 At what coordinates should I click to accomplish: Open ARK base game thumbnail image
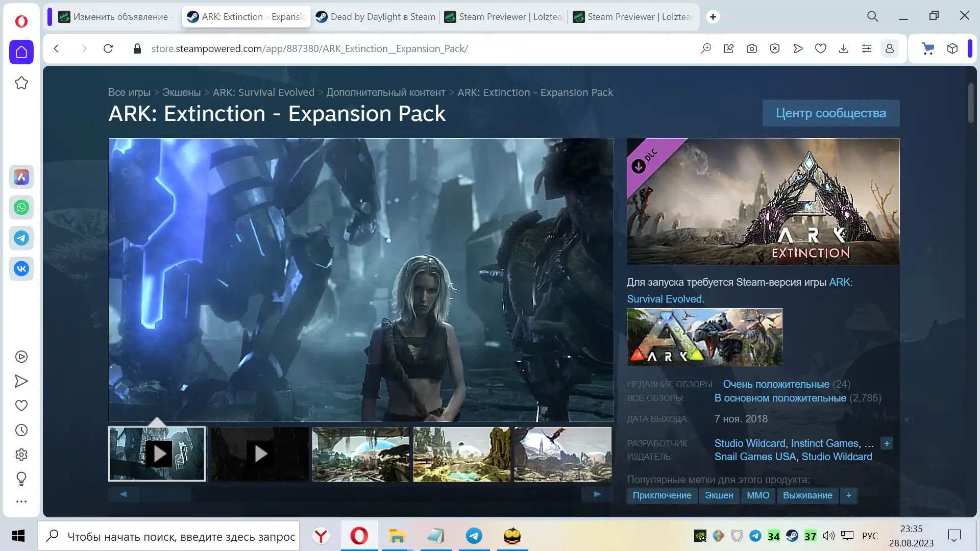[x=704, y=337]
